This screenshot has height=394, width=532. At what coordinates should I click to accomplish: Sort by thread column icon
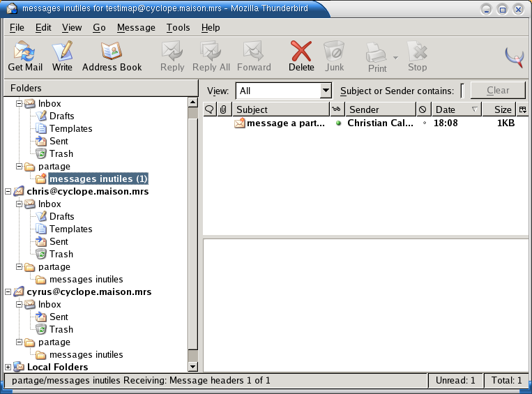point(210,109)
